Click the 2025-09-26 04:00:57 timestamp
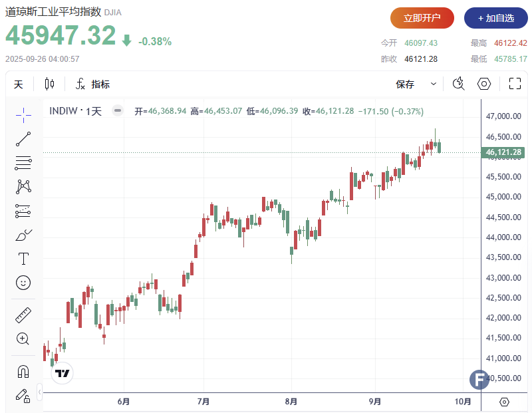This screenshot has height=413, width=532. [x=43, y=59]
